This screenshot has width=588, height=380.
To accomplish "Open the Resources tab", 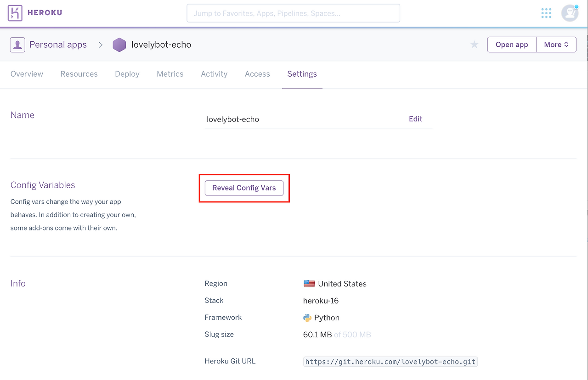I will [x=79, y=74].
